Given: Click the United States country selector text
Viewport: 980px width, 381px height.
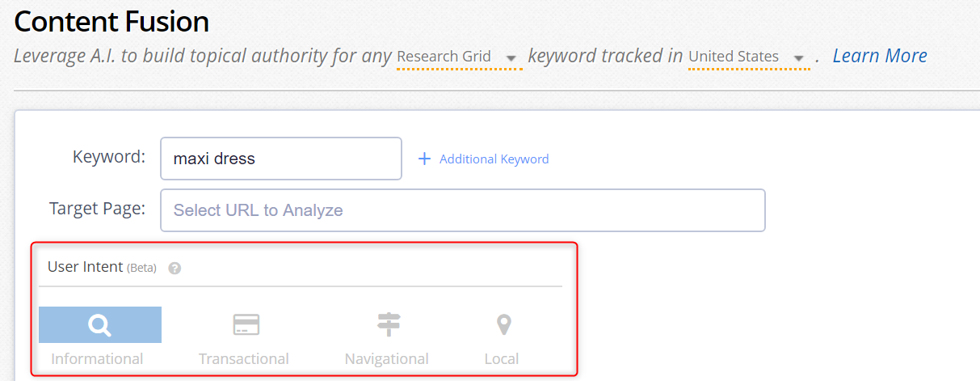Looking at the screenshot, I should (734, 57).
